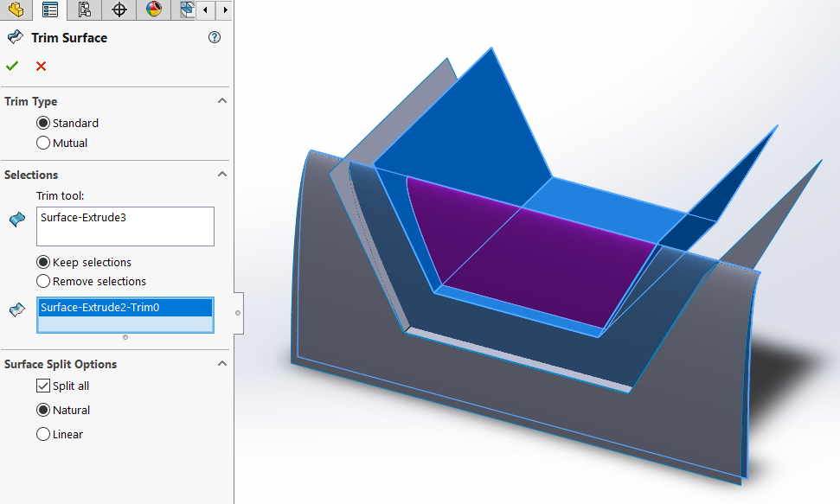Select Linear split option

click(x=43, y=434)
